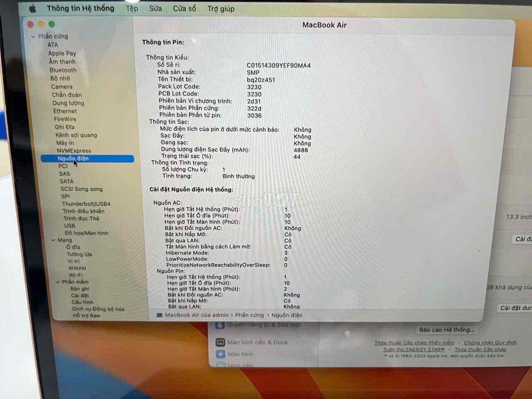Screen dimensions: 532x399
Task: Select Bộ nhớ in the sidebar
Action: tap(60, 78)
